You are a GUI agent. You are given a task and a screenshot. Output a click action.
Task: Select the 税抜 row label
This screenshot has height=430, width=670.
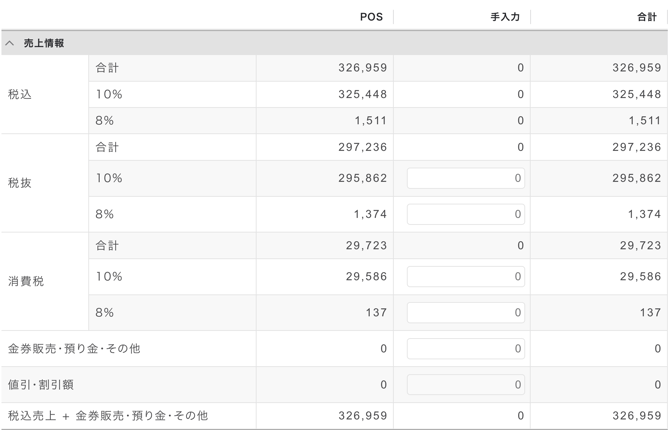(x=20, y=183)
